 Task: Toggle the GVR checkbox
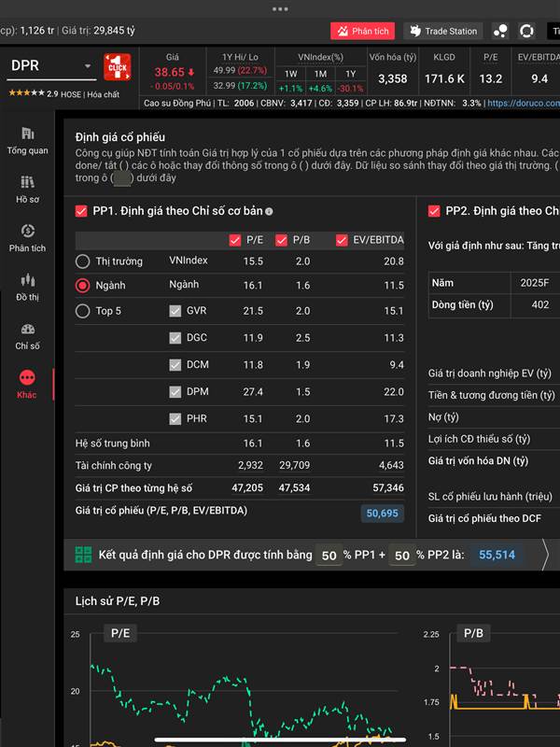(x=175, y=311)
